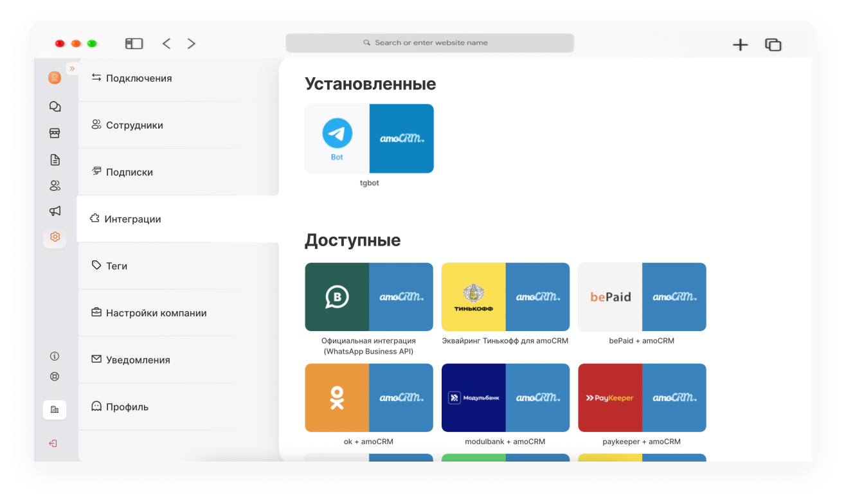Click the Search or enter website field
846x504 pixels.
click(x=429, y=43)
